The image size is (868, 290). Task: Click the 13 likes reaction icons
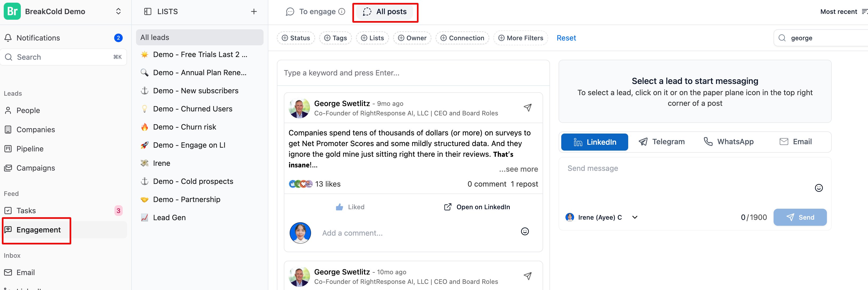tap(301, 184)
